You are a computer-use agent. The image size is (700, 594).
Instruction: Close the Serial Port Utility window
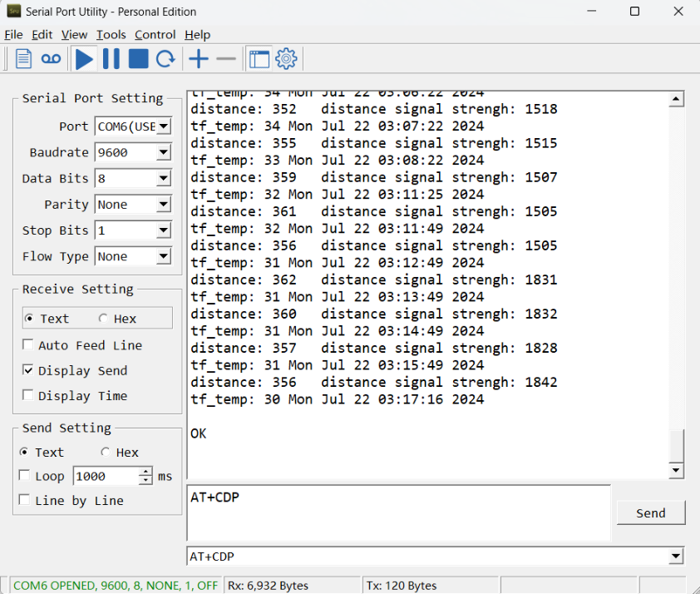click(678, 11)
